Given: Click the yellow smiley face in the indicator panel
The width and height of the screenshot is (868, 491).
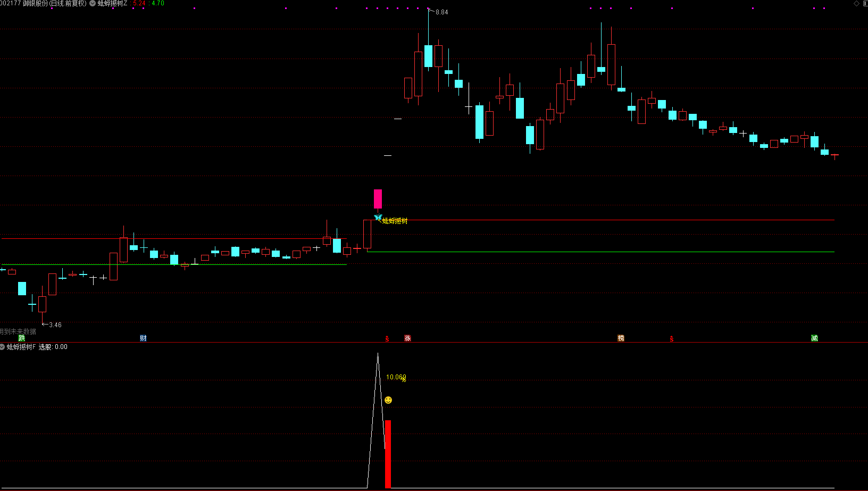Looking at the screenshot, I should pos(388,400).
